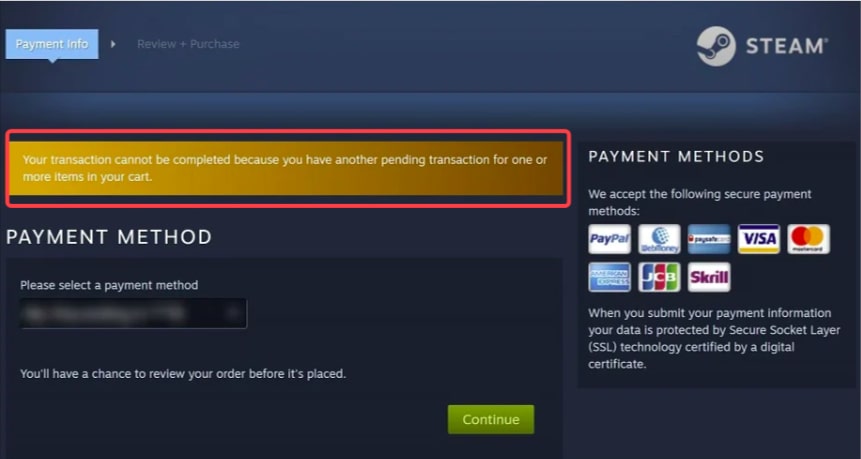Open the Steam logo in header
Viewport: 861px width, 459px height.
[x=762, y=46]
